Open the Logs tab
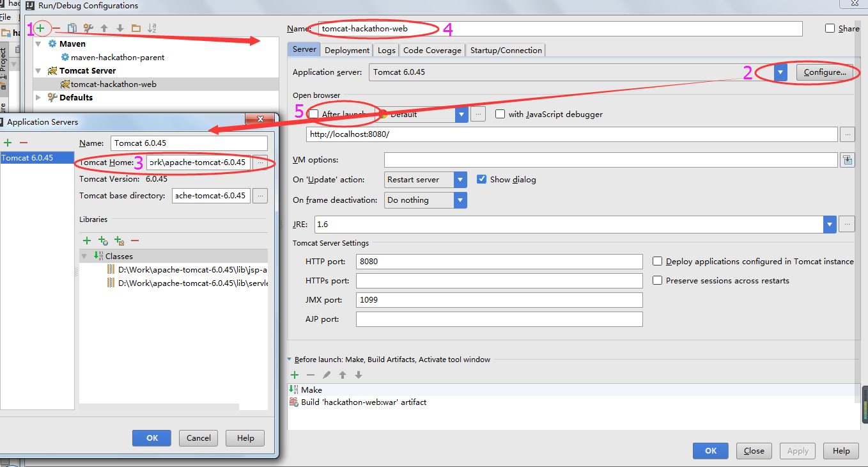The image size is (868, 467). coord(387,50)
